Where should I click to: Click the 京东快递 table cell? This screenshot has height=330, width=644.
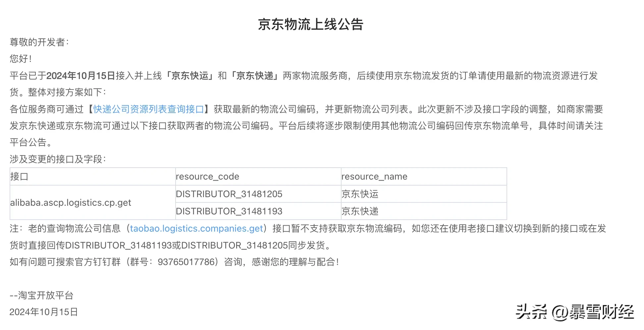pos(424,211)
